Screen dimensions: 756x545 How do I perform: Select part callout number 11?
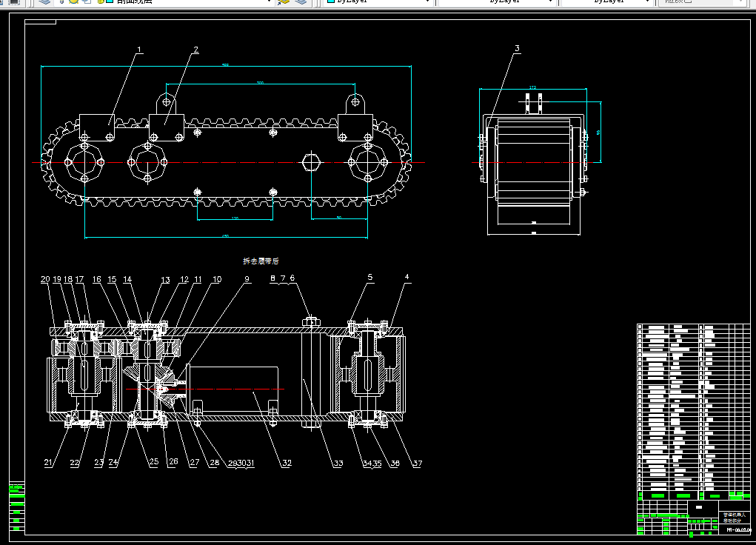(198, 279)
